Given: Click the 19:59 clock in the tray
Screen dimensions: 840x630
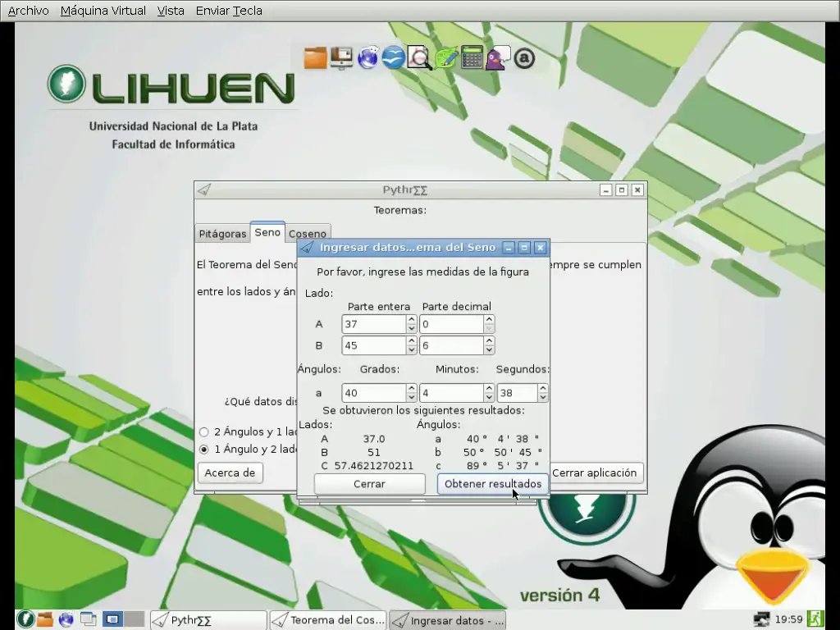Looking at the screenshot, I should [788, 620].
